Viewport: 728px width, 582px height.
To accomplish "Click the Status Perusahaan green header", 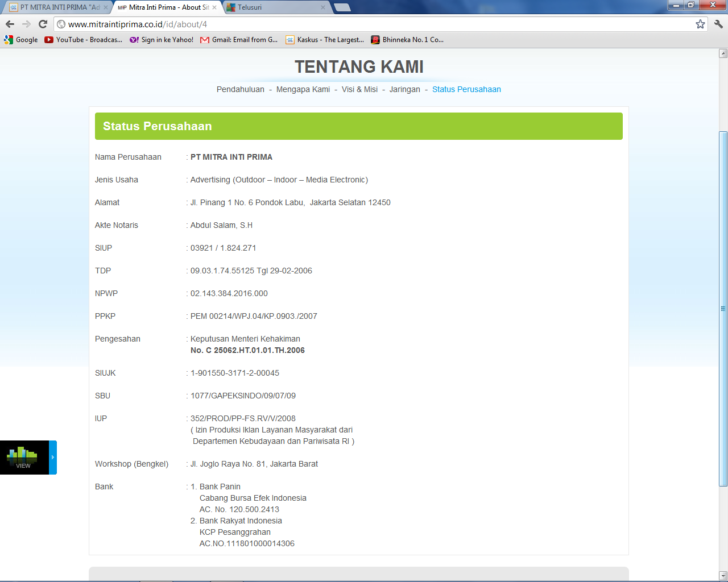I will coord(359,126).
